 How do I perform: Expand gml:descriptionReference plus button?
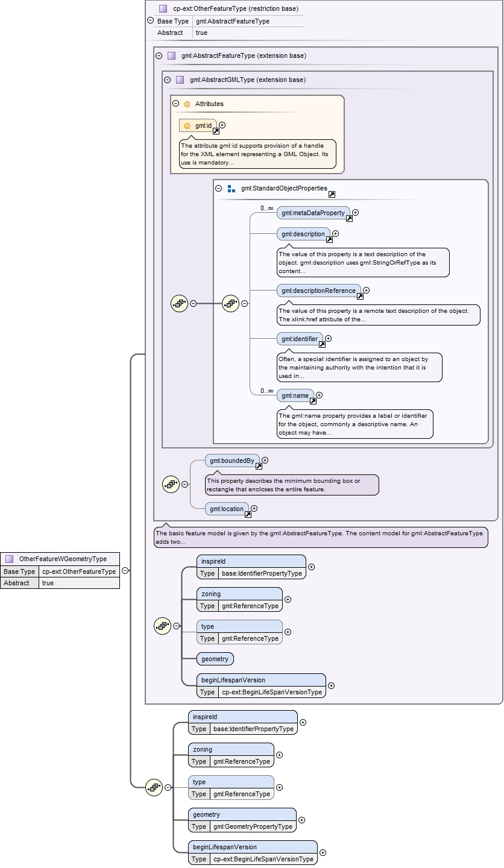pos(367,290)
